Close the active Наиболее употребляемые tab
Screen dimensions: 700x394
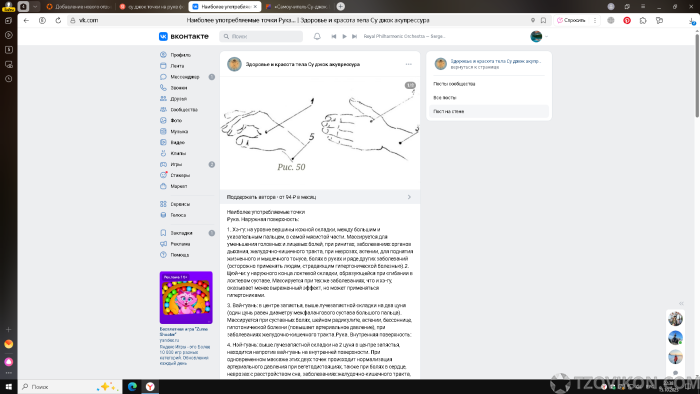pyautogui.click(x=255, y=7)
